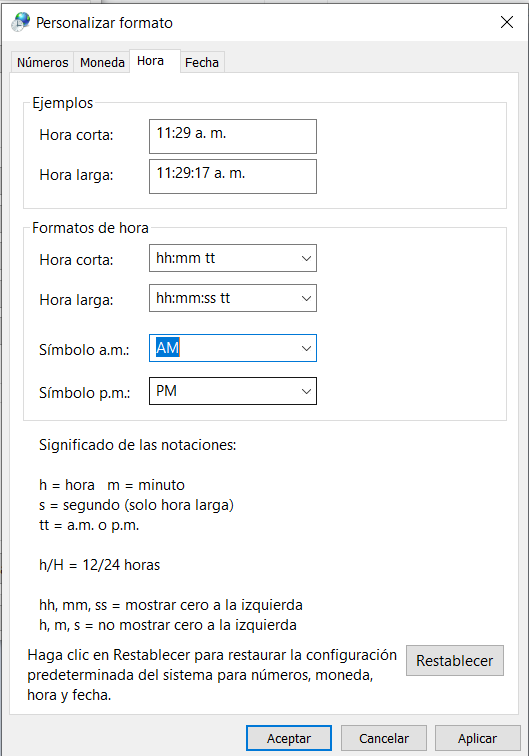
Task: Expand the Hora corta format dropdown arrow
Action: pos(306,258)
